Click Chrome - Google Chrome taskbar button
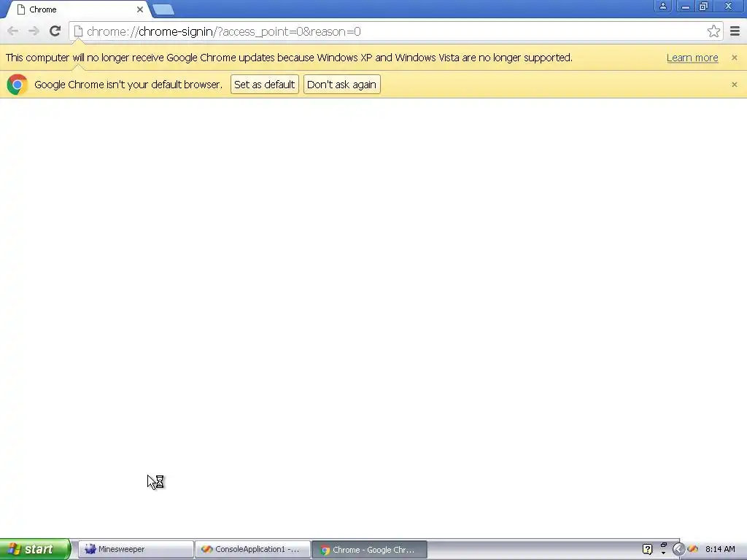Screen dimensions: 747x560 (x=369, y=550)
